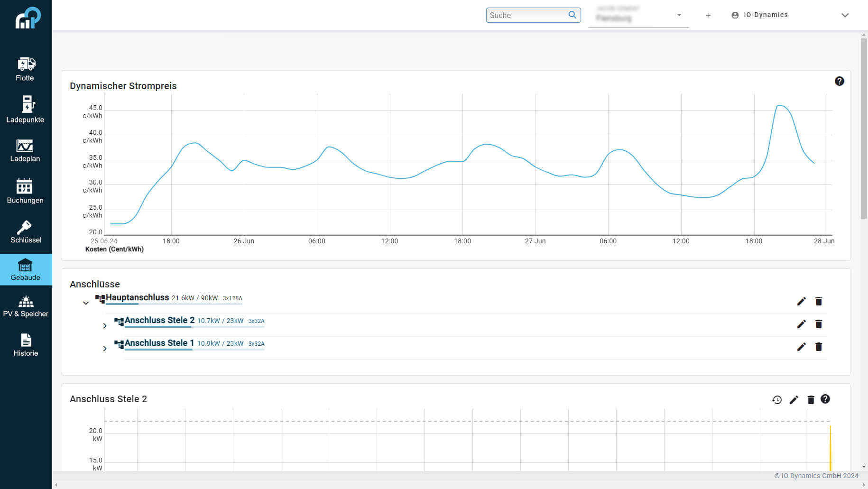Screen dimensions: 868x489
Task: Click the Suche search field
Action: tap(526, 15)
